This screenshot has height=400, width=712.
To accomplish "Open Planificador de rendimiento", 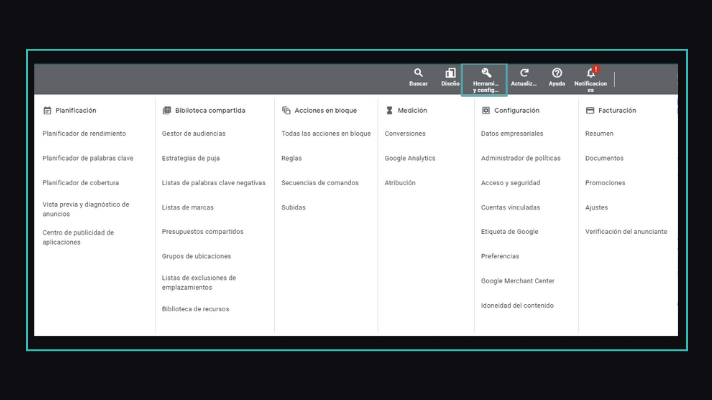I will 84,133.
